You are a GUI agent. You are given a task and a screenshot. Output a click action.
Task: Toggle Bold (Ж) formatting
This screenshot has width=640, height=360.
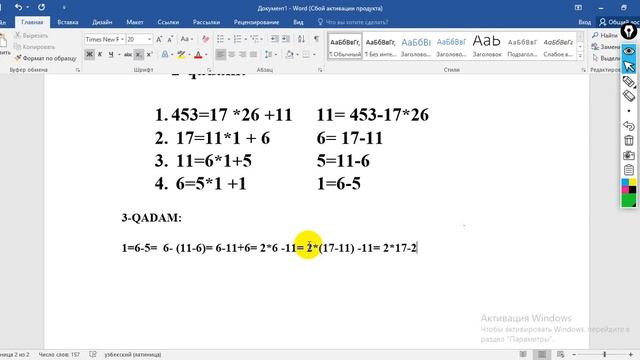tap(89, 54)
